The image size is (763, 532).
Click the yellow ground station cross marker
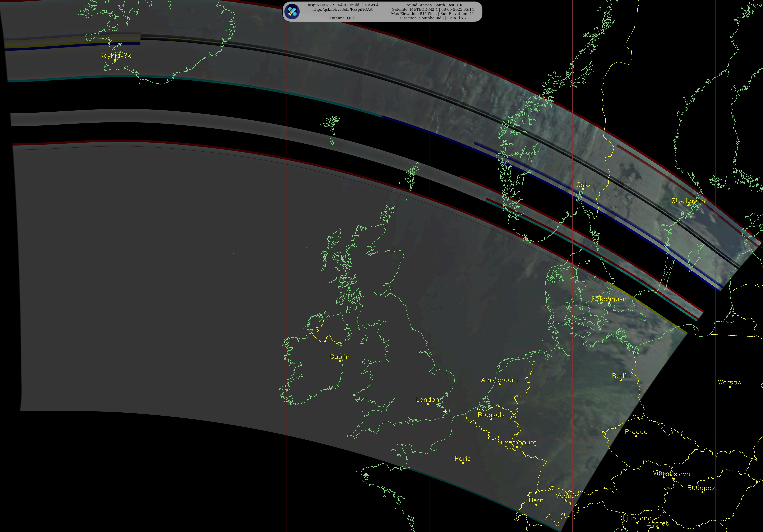coord(445,411)
